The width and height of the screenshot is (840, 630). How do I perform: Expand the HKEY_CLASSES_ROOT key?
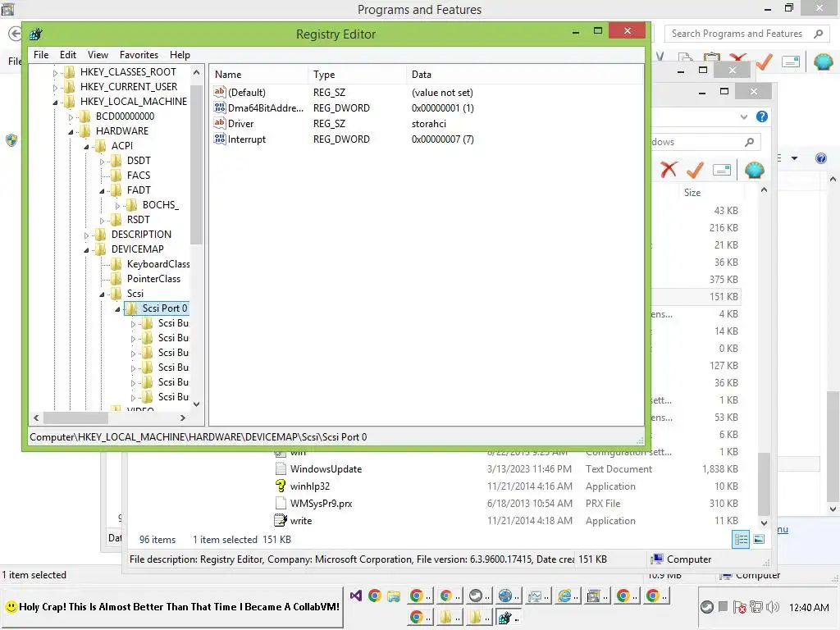tap(55, 72)
